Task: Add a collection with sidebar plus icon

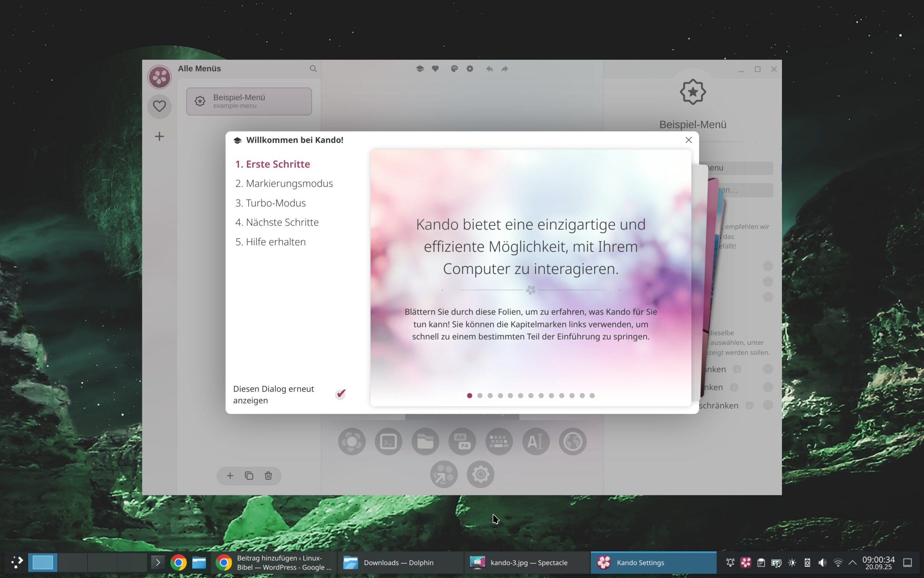Action: click(159, 137)
